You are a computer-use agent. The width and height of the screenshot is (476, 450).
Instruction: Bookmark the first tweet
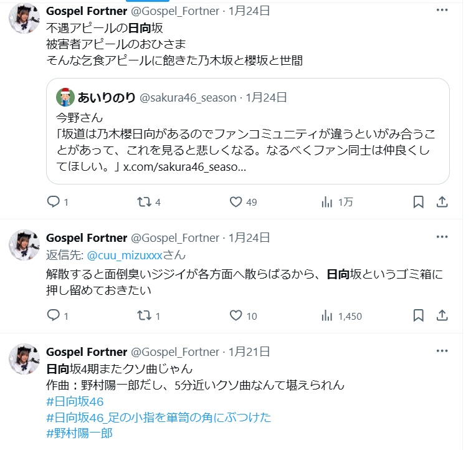point(419,202)
